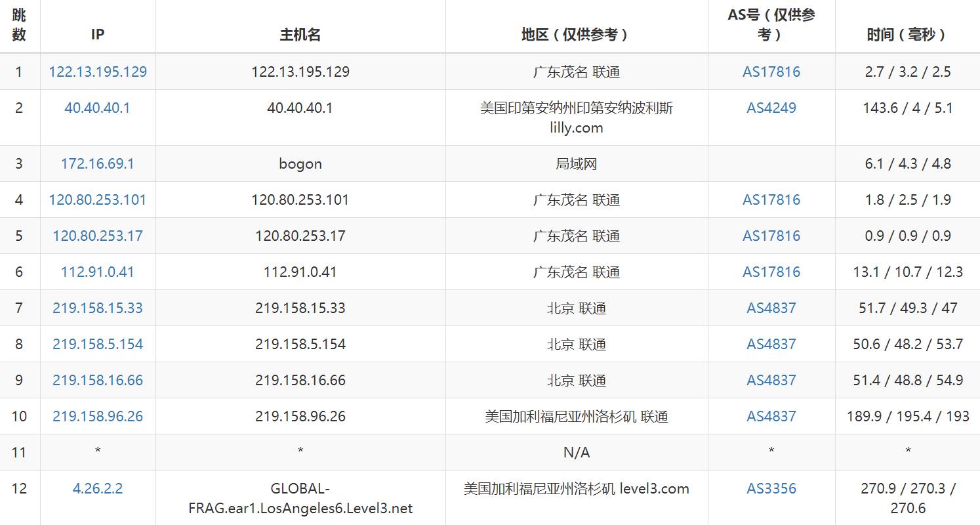Screen dimensions: 980x525
Task: Select the 局域网 region cell
Action: pyautogui.click(x=577, y=163)
